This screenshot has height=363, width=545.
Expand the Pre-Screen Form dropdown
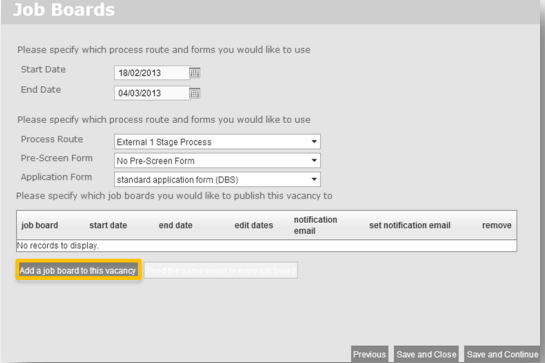coord(217,161)
